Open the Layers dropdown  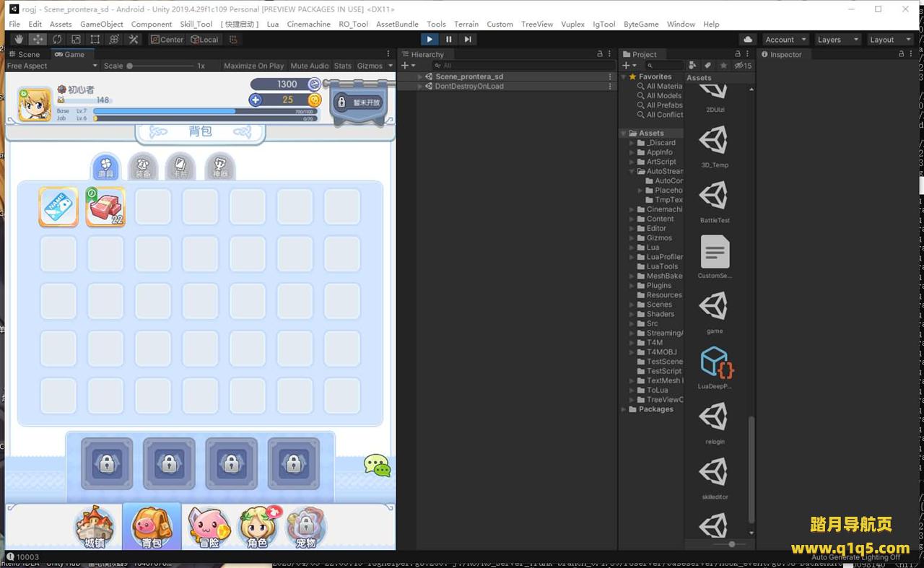click(837, 40)
